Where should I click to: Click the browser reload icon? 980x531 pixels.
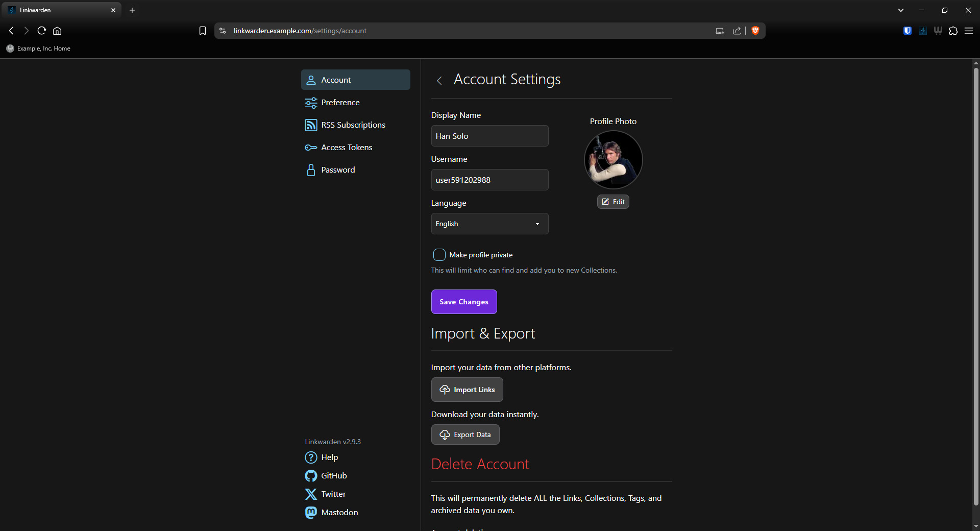tap(42, 31)
